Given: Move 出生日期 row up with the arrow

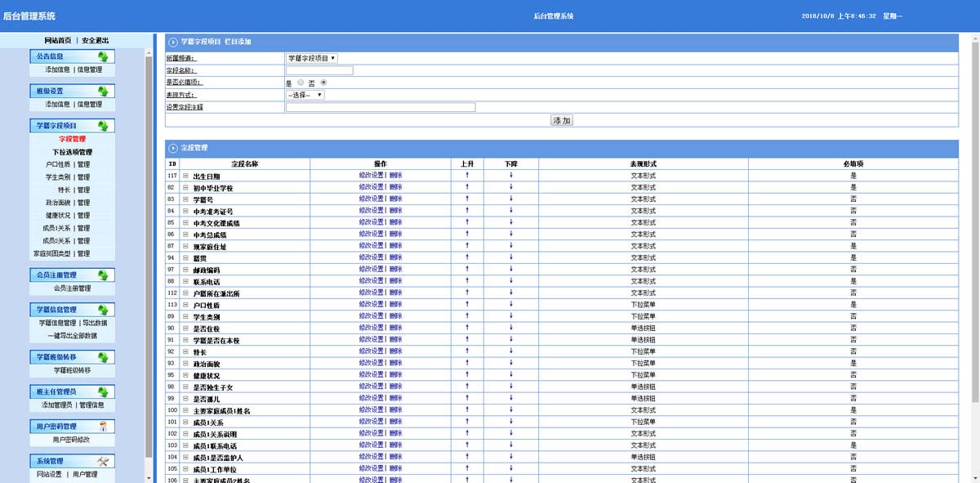Looking at the screenshot, I should click(x=466, y=176).
